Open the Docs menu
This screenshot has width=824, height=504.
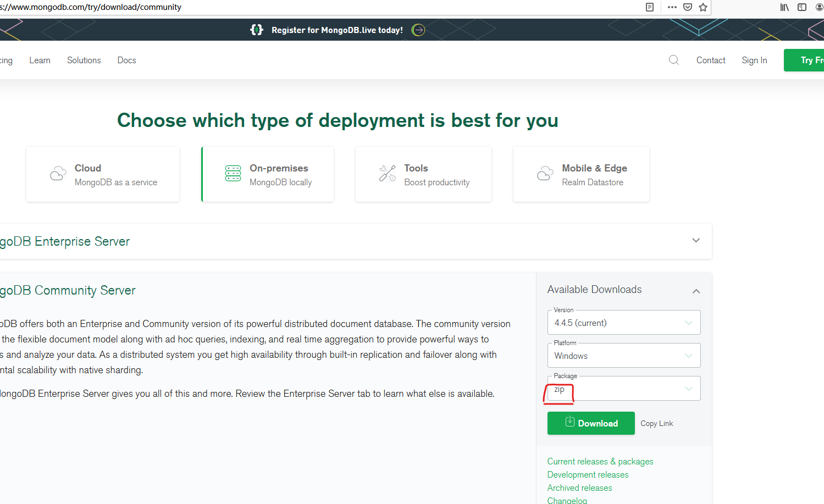126,60
